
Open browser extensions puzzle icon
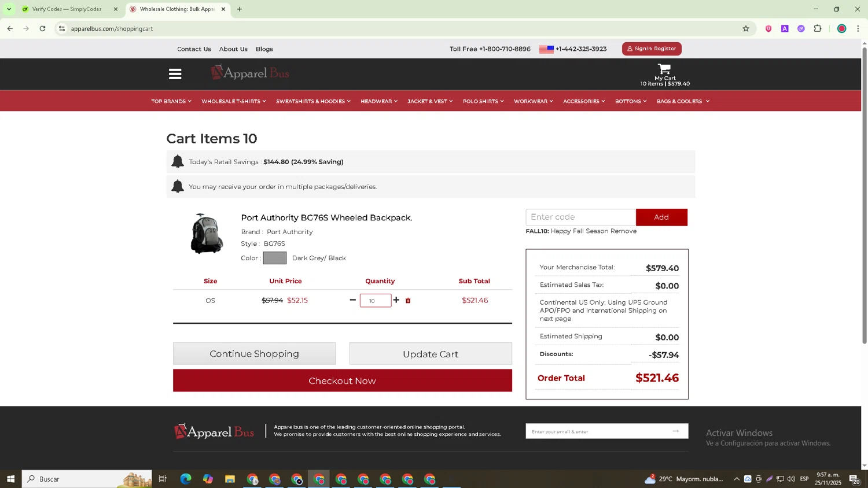818,28
